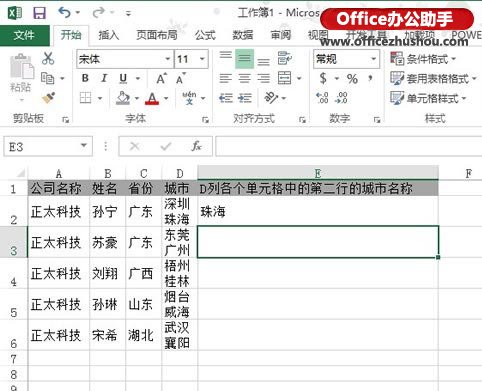Toggle Underline formatting
Screen dimensions: 482x391
123,78
